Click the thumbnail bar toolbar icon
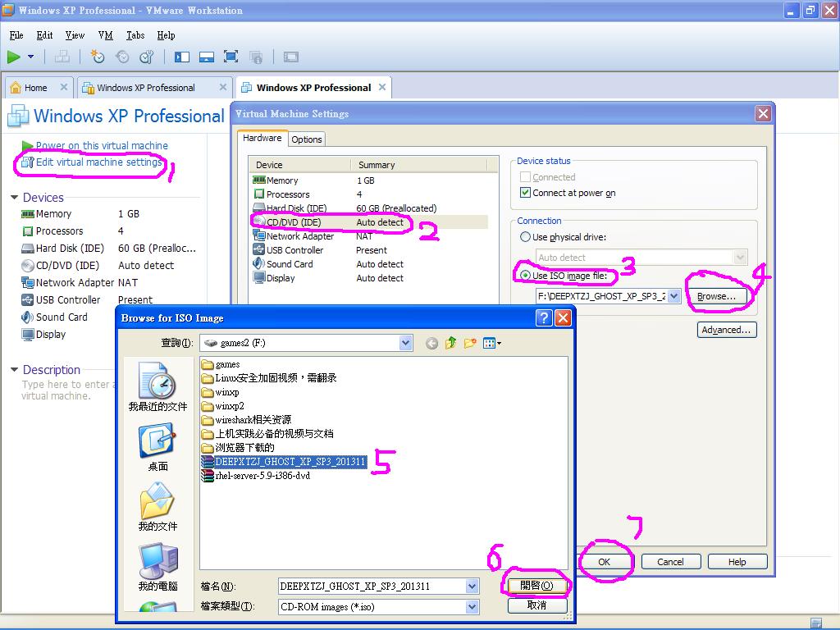This screenshot has width=840, height=630. click(x=206, y=57)
